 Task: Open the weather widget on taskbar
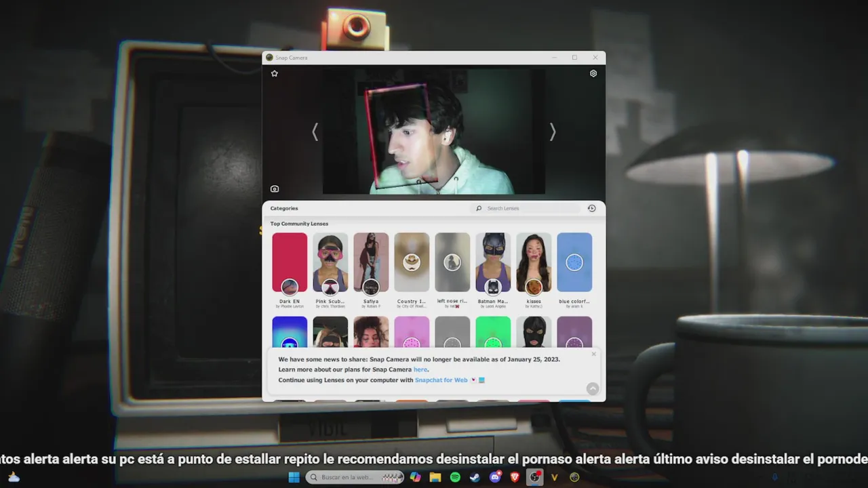point(14,477)
